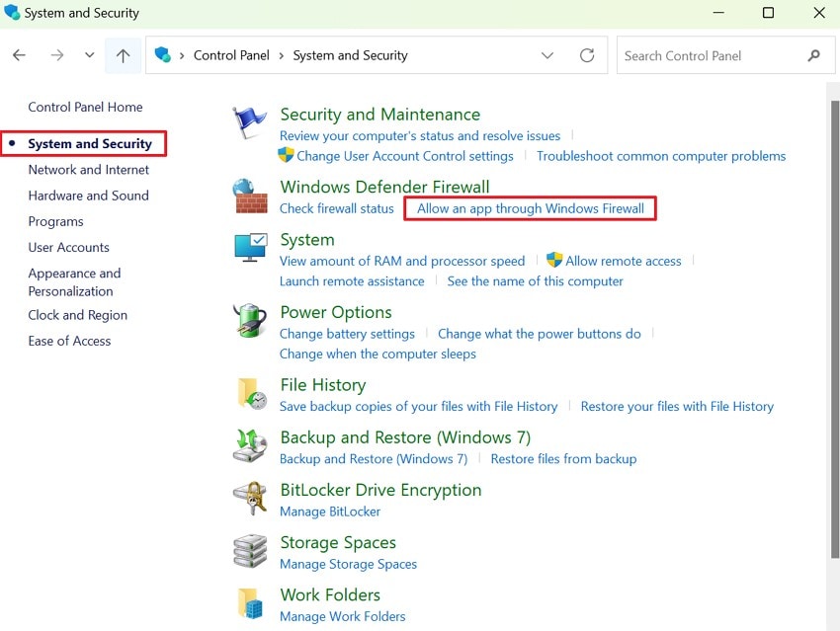View amount of RAM and processor speed
Image resolution: width=840 pixels, height=631 pixels.
402,261
